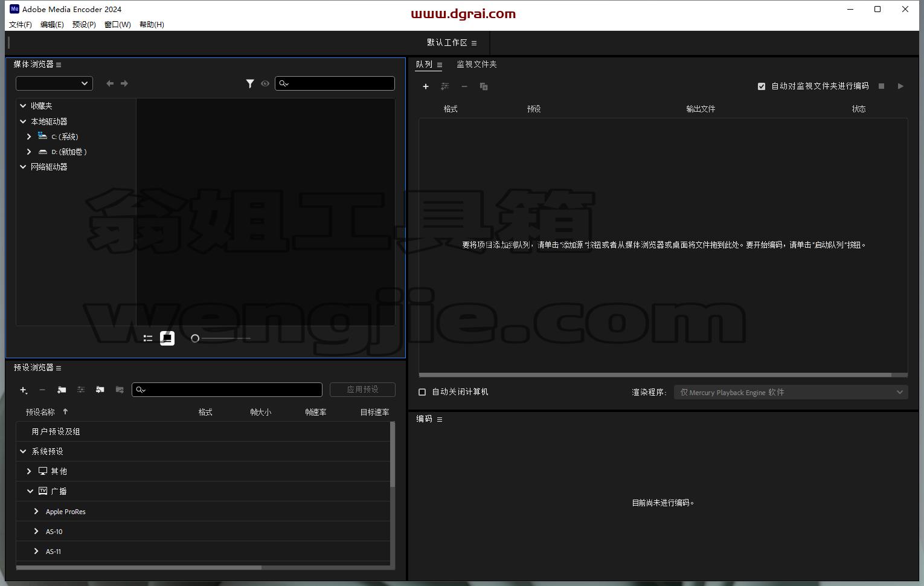This screenshot has width=924, height=586.
Task: Uncheck 自动对监视文件夹进行编码 checkbox
Action: (x=762, y=86)
